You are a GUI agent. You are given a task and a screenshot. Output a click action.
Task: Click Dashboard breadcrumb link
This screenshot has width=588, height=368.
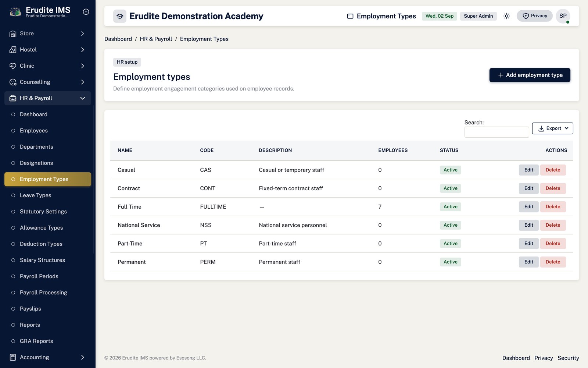coord(118,39)
